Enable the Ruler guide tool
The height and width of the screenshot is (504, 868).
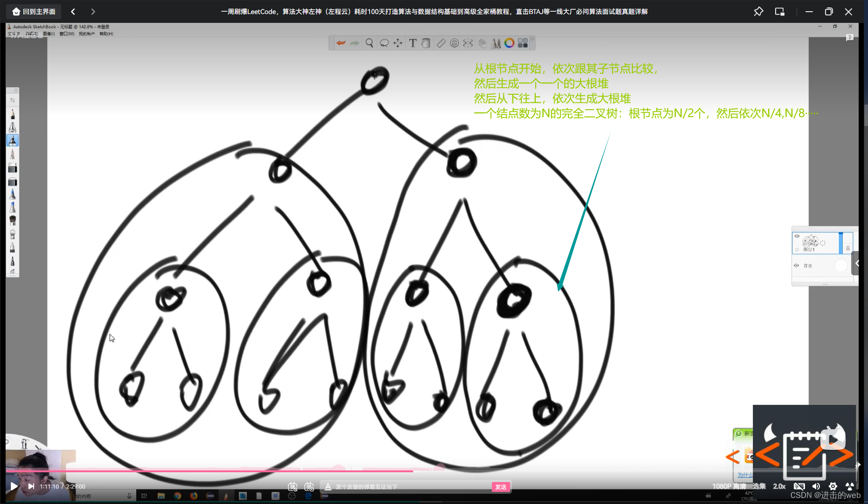click(x=441, y=43)
